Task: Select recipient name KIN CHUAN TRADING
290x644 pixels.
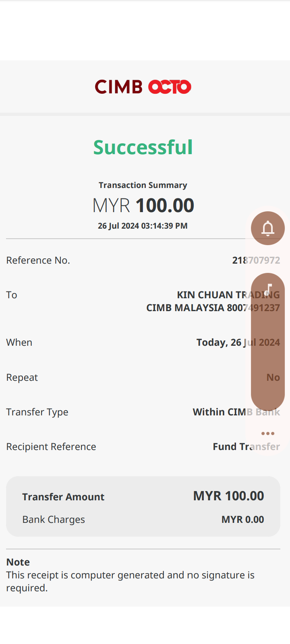Action: coord(228,295)
